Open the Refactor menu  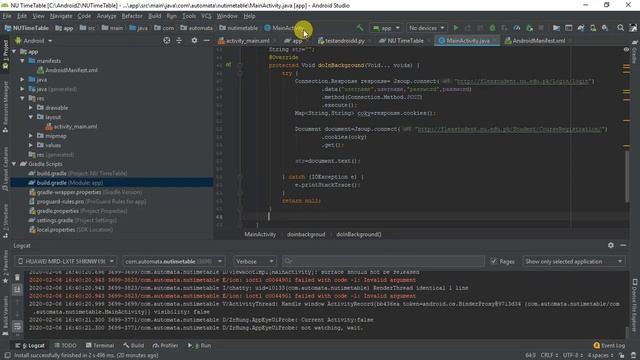point(132,16)
